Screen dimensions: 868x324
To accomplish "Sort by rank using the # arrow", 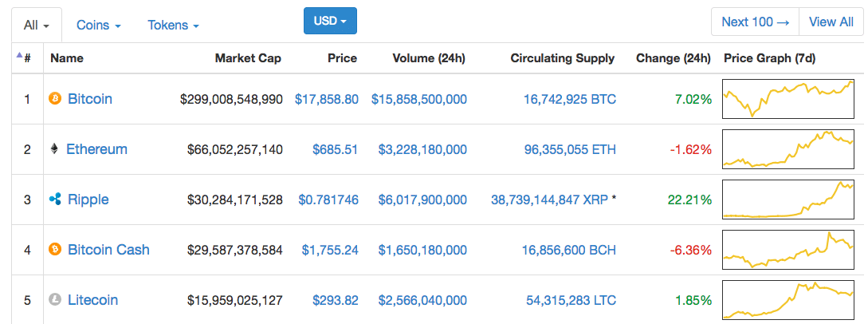I will (x=22, y=57).
